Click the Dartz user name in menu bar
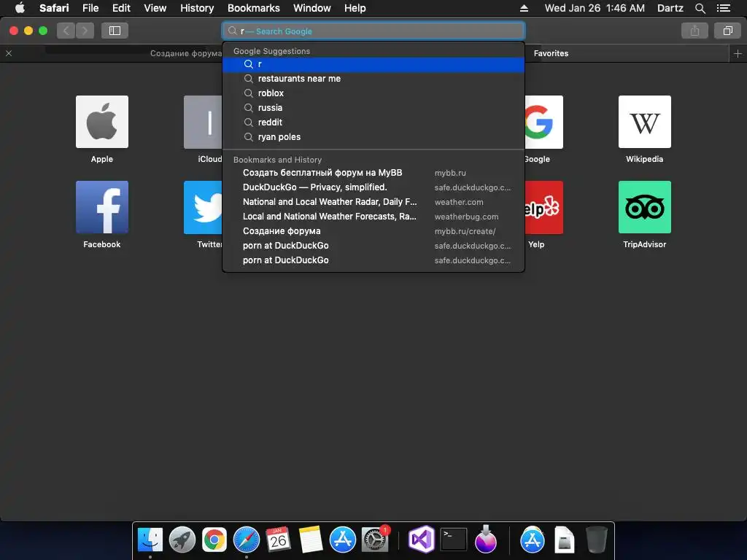This screenshot has height=560, width=747. coord(670,8)
